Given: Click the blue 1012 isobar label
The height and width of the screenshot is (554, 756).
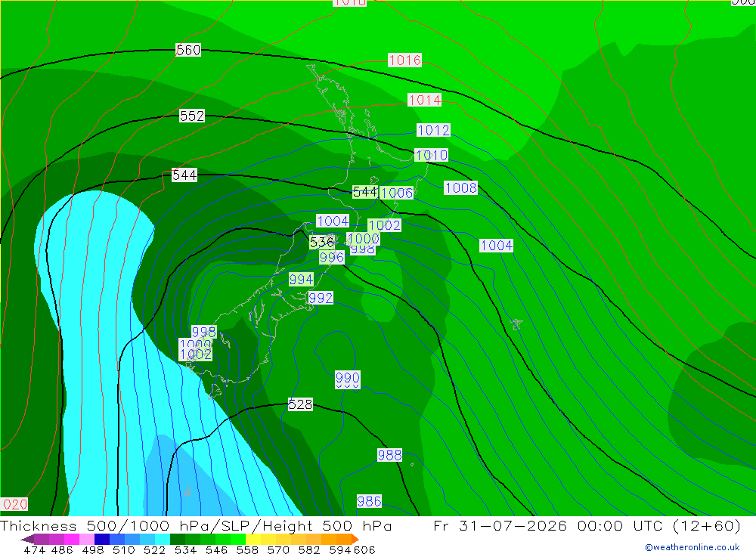Looking at the screenshot, I should tap(433, 130).
